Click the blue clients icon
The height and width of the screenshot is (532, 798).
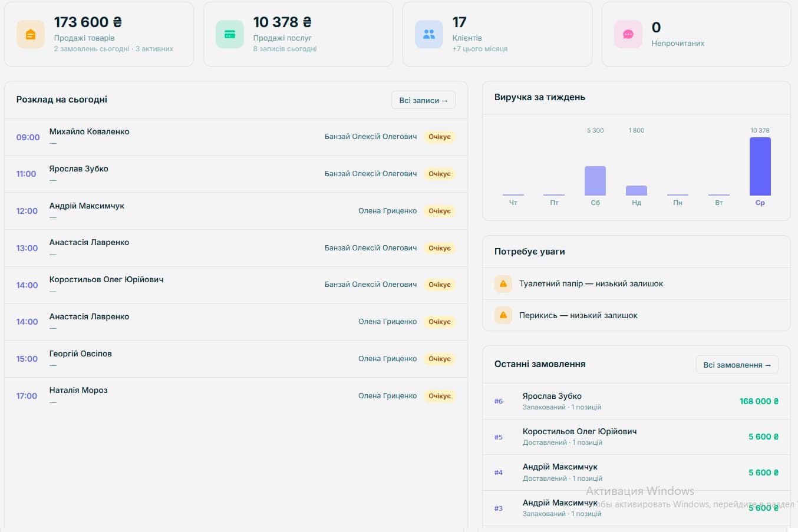428,34
